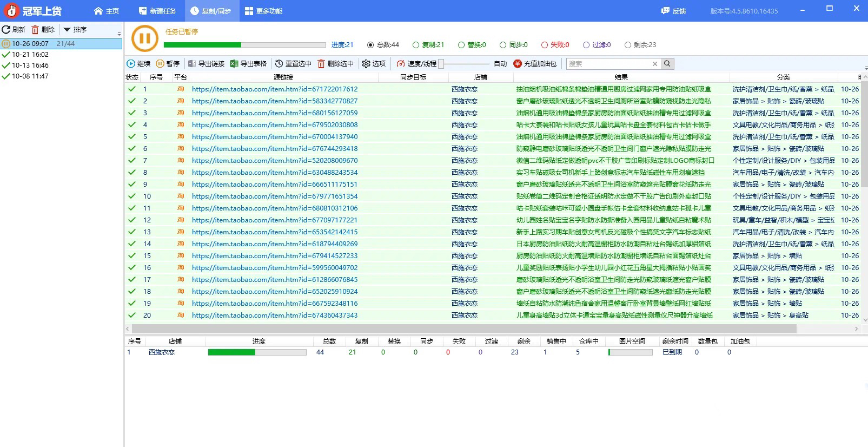Open 选项 options gear icon
The width and height of the screenshot is (868, 447).
(x=366, y=64)
